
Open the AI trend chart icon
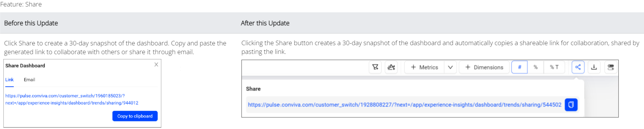point(391,67)
